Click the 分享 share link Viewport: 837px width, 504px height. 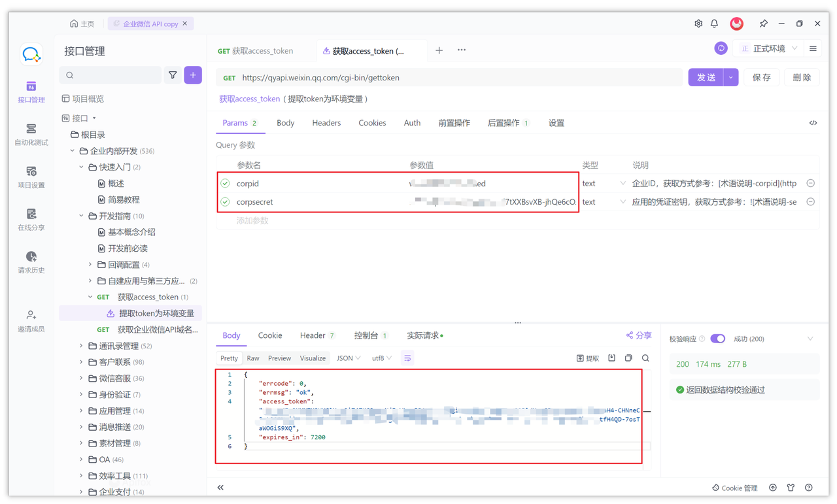point(639,335)
